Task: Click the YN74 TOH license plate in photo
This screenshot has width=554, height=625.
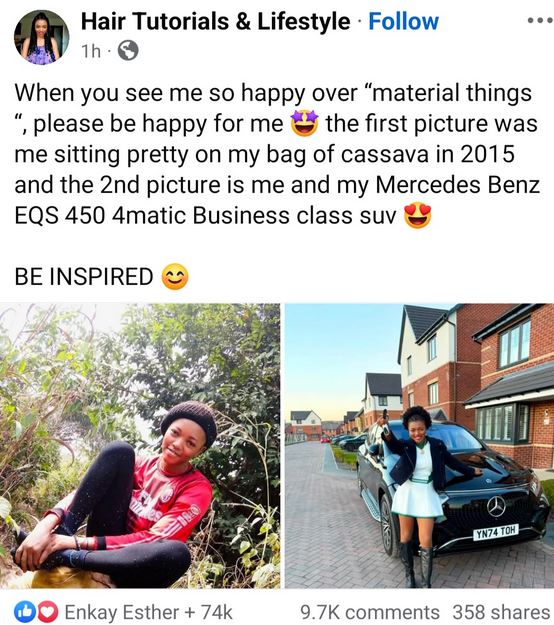Action: [x=496, y=532]
